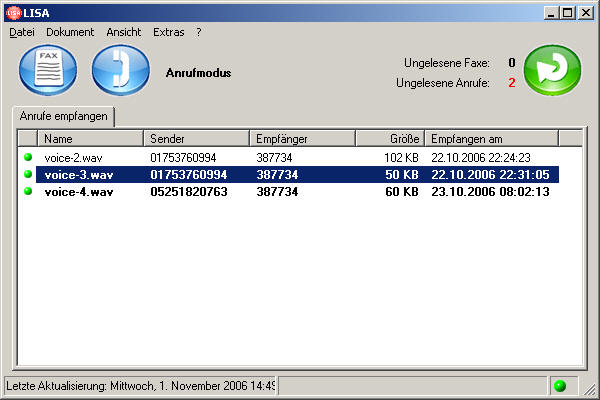Click green status dot beside voice-4.wav
Screen dimensions: 600x400
click(x=28, y=192)
